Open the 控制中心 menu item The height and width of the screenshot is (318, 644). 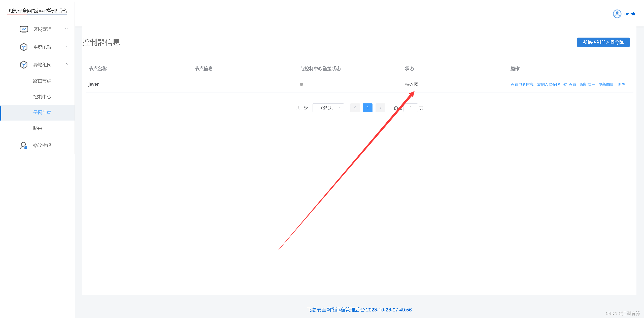(x=42, y=97)
